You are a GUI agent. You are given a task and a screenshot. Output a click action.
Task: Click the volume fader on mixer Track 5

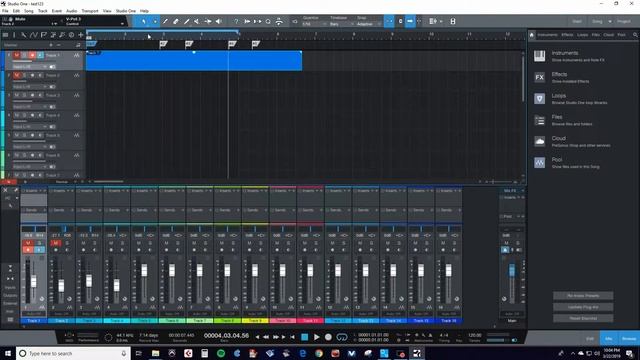[x=144, y=270]
